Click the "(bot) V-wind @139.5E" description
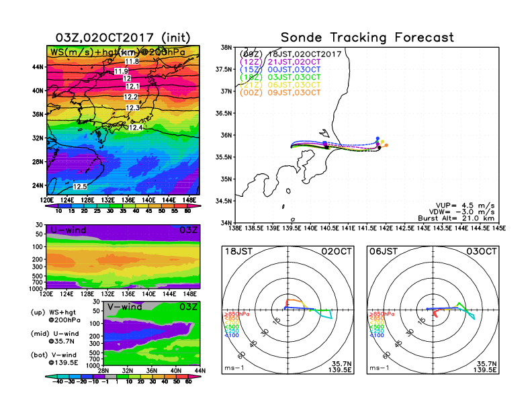Viewport: 532px width, 411px height. coord(54,359)
